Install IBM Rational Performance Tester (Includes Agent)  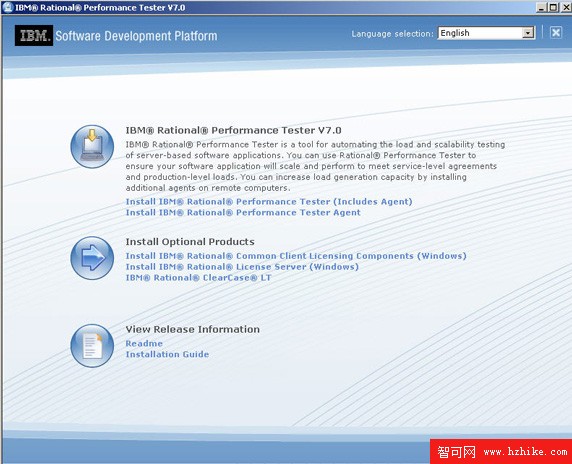[x=269, y=202]
